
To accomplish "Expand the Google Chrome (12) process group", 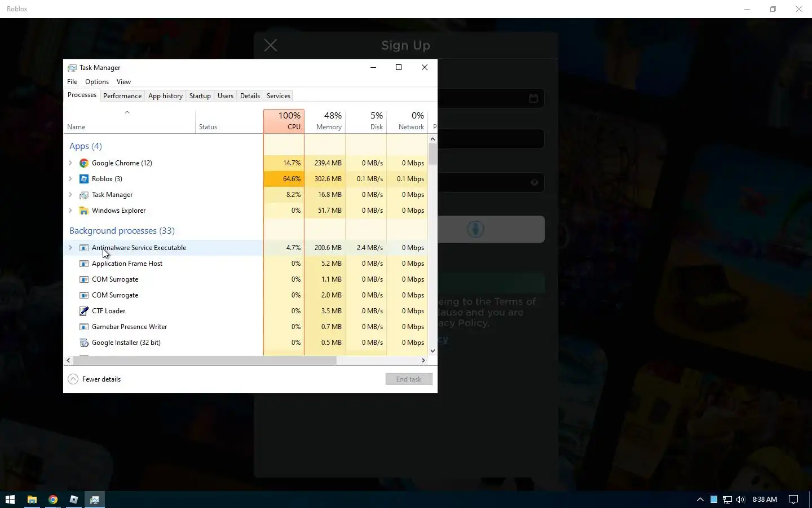I will tap(70, 163).
